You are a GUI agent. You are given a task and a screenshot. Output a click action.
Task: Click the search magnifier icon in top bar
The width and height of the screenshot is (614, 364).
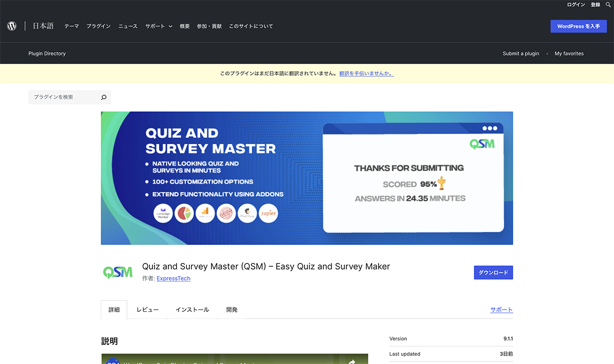608,5
